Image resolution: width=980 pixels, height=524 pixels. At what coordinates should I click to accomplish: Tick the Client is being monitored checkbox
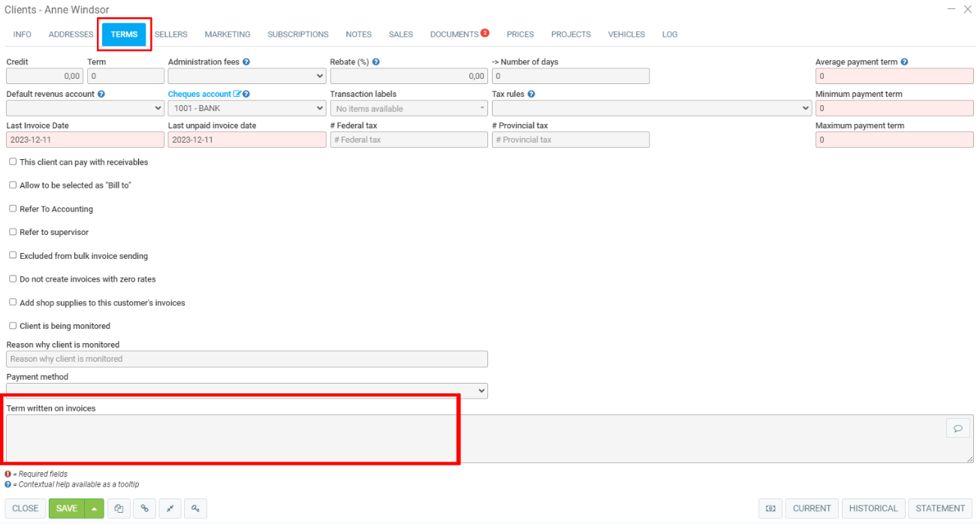pyautogui.click(x=13, y=326)
